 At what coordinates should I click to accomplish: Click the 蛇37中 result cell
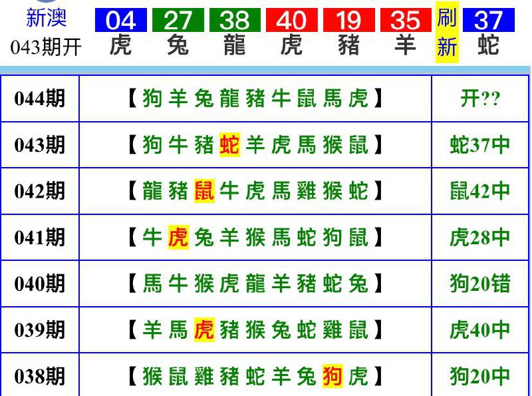click(x=480, y=144)
